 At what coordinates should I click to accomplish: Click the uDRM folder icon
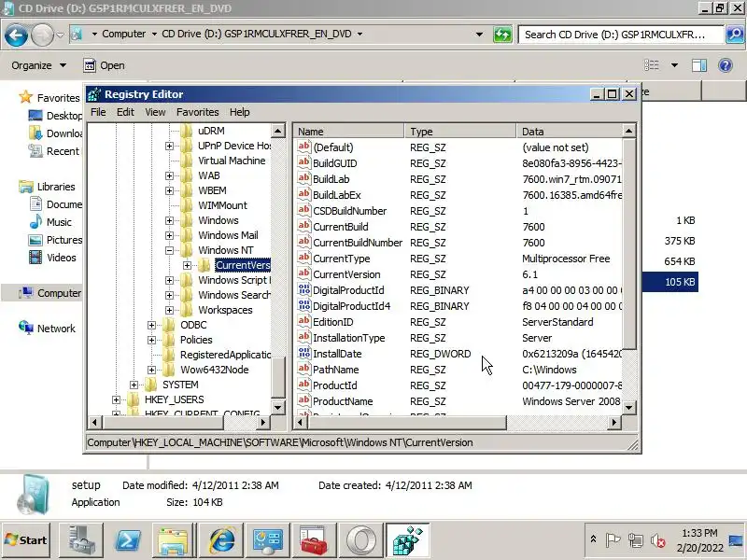coord(187,131)
